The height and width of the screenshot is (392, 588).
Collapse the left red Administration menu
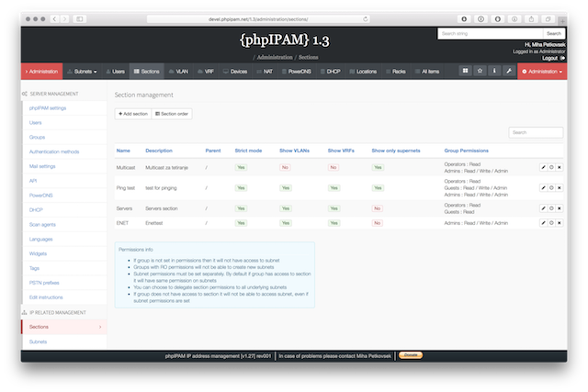click(41, 71)
